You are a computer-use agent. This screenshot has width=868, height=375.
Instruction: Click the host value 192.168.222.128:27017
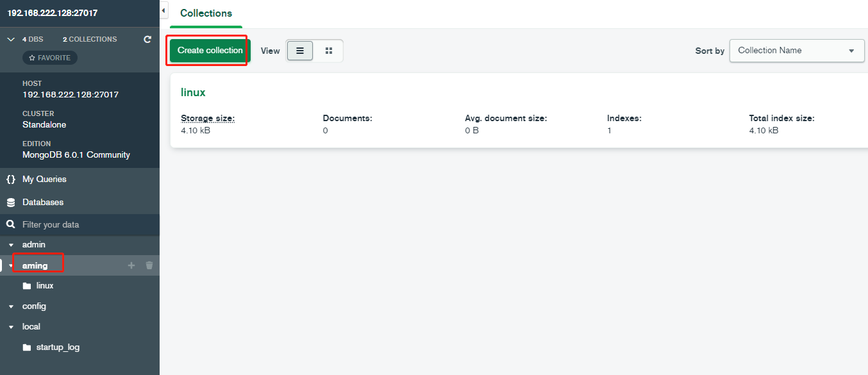point(71,95)
